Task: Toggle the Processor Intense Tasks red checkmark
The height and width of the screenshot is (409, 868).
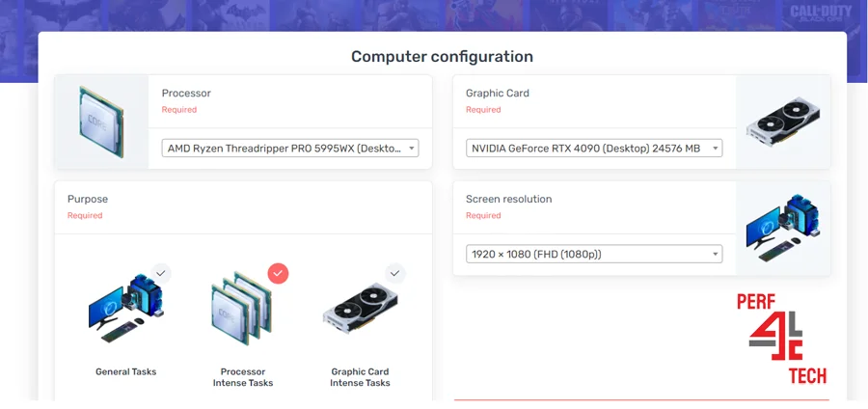Action: click(x=278, y=273)
